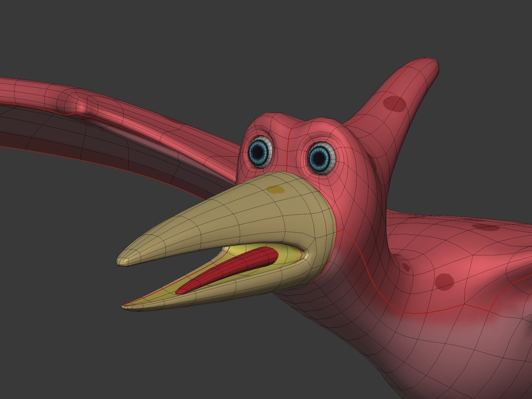Click the orange object origin dot on body

468,329
